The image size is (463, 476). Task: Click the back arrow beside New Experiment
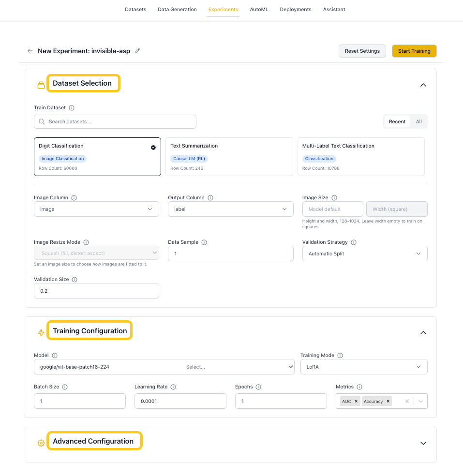30,51
